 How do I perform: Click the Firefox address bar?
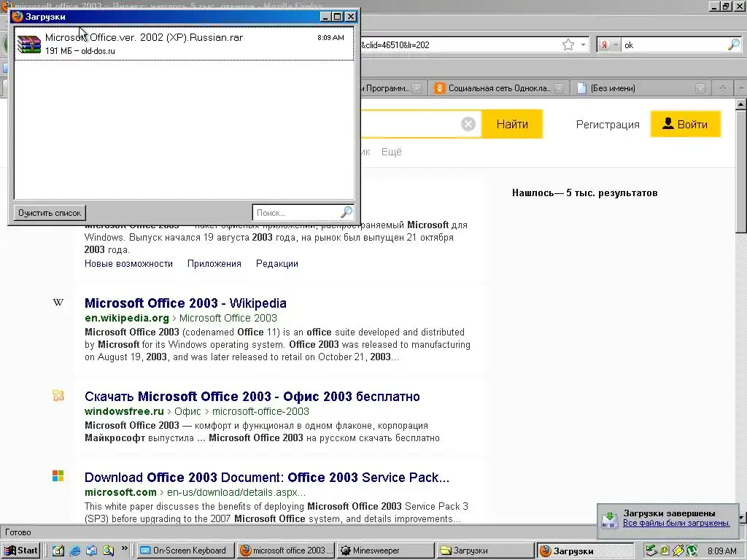tap(460, 44)
